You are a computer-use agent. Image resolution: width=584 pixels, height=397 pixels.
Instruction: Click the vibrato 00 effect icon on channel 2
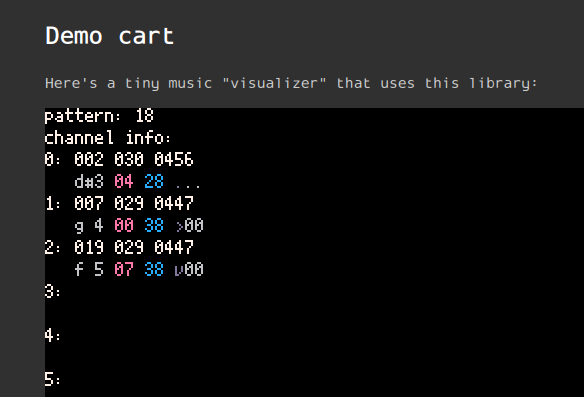coord(189,270)
